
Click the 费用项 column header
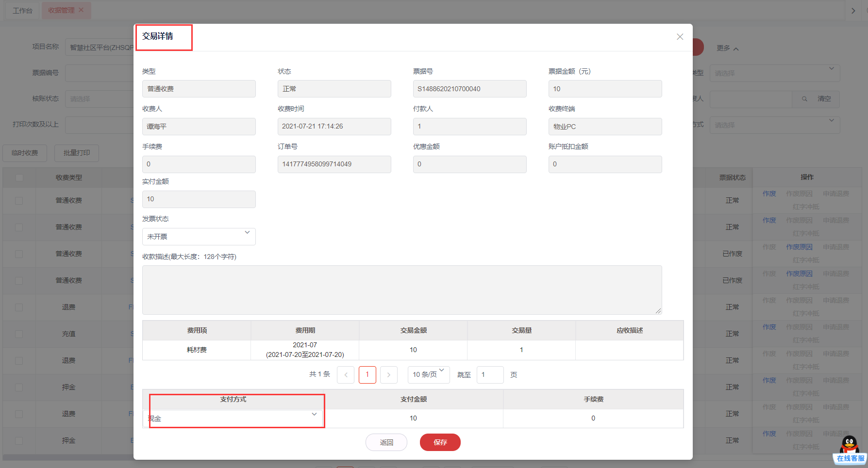[197, 330]
